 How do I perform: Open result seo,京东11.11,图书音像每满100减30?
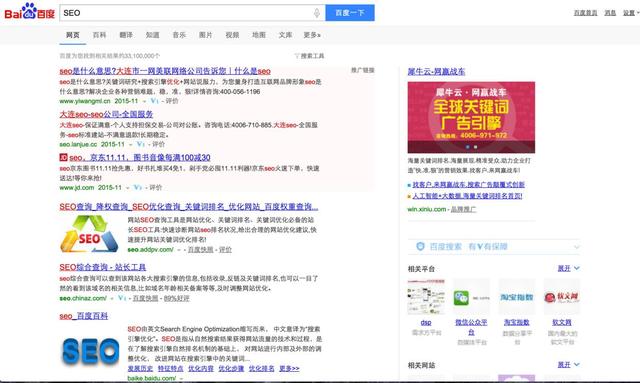point(140,158)
